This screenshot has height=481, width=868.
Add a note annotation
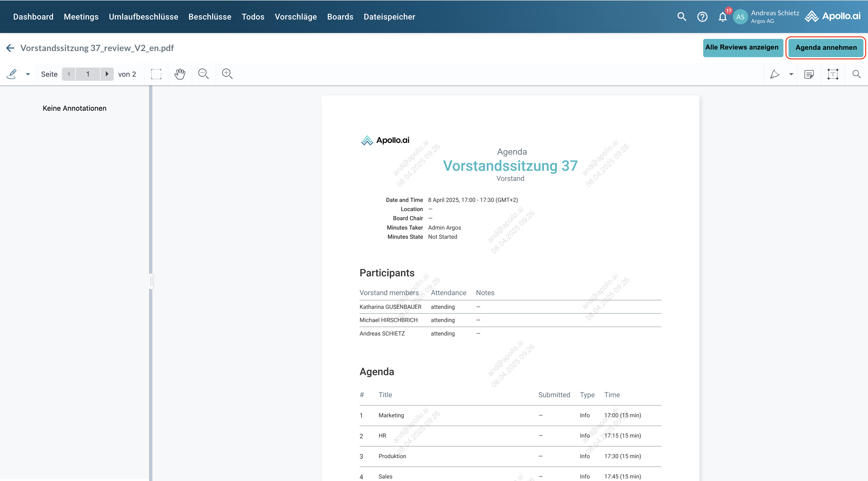(809, 74)
